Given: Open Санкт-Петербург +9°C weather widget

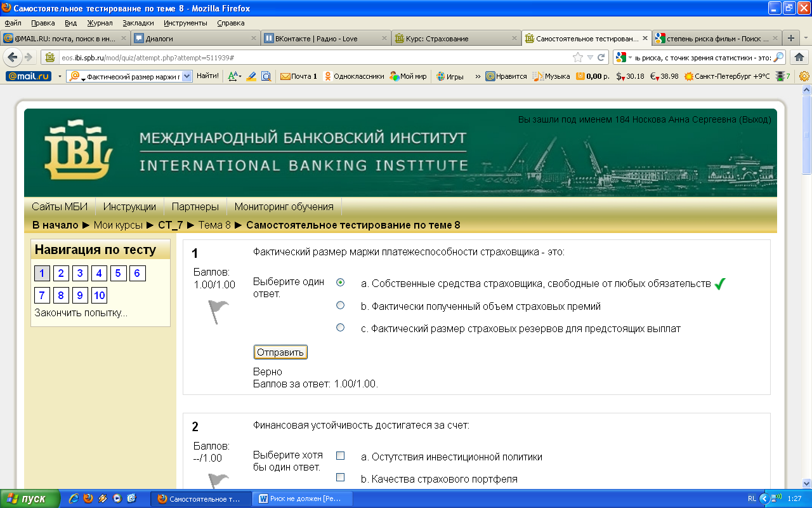Looking at the screenshot, I should pyautogui.click(x=727, y=76).
